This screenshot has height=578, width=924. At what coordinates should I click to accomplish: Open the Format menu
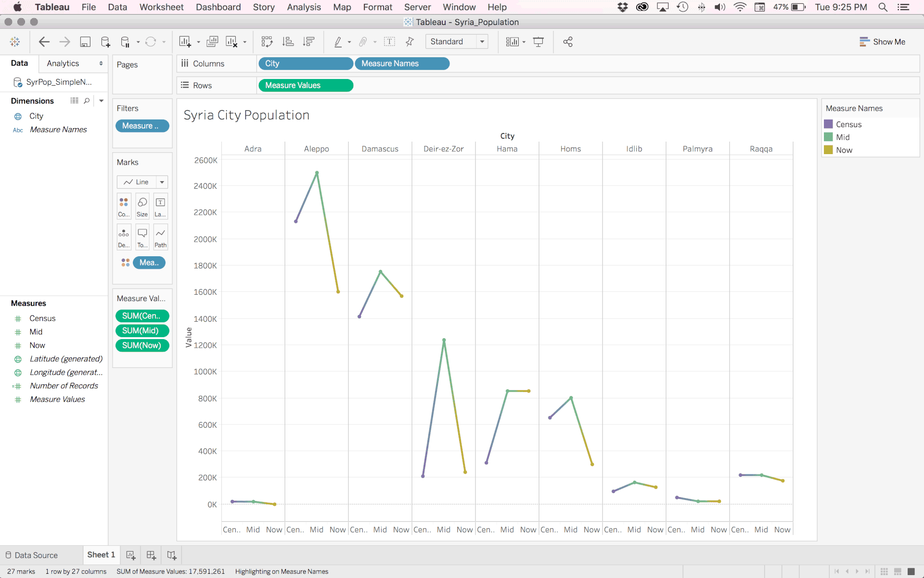377,7
